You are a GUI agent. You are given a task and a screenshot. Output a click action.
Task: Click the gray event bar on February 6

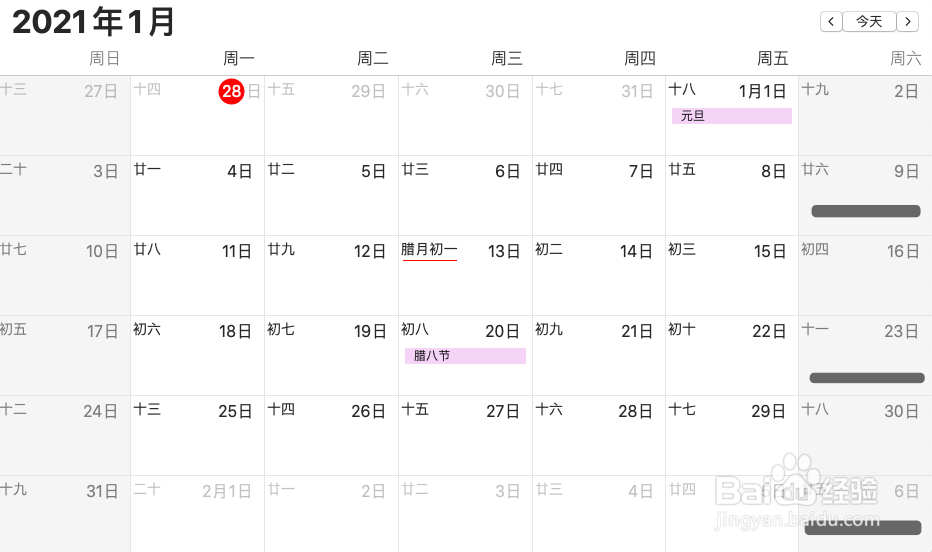pos(862,527)
